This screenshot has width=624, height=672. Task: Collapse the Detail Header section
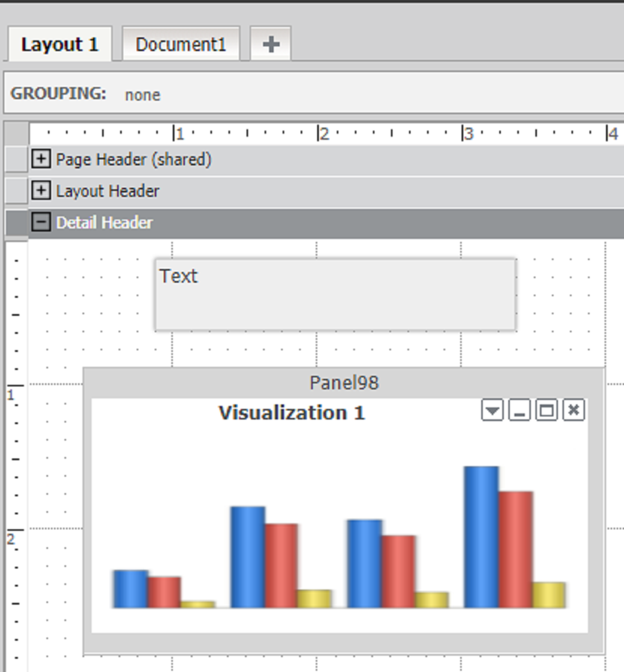pos(40,223)
